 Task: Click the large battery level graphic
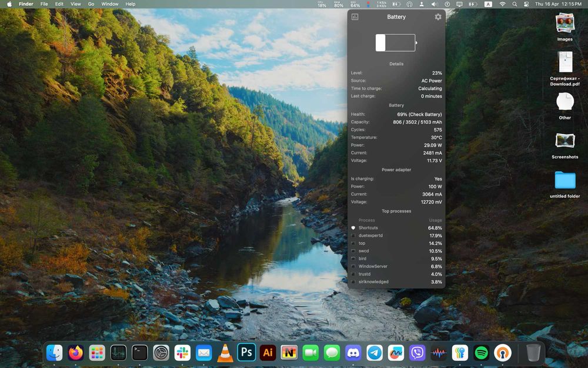point(396,42)
